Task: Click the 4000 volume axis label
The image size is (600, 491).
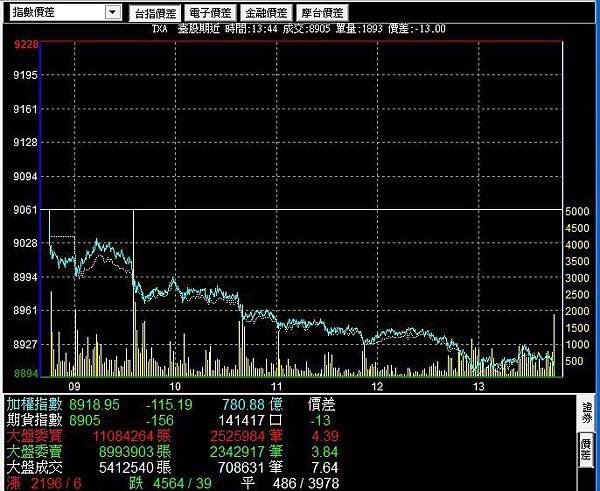Action: click(577, 245)
